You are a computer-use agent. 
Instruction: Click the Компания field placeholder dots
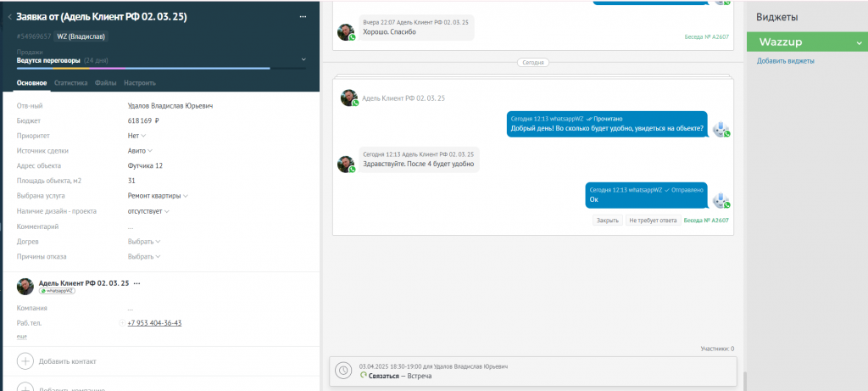point(130,309)
